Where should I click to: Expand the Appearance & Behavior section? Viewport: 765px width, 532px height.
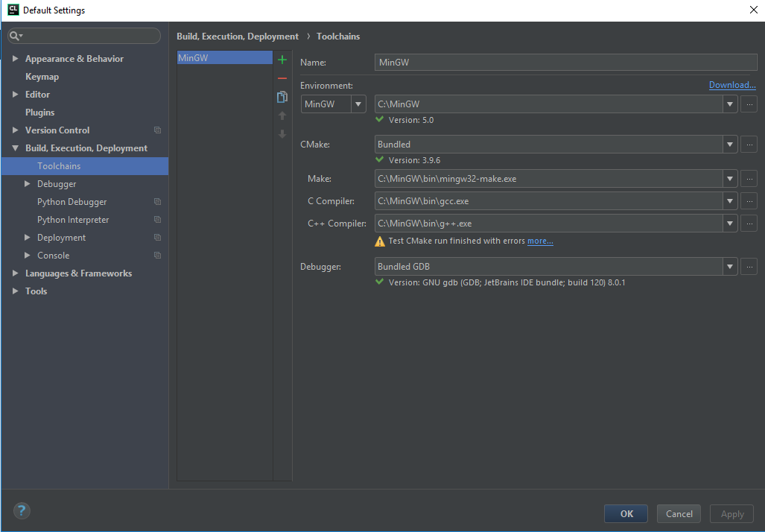[15, 59]
